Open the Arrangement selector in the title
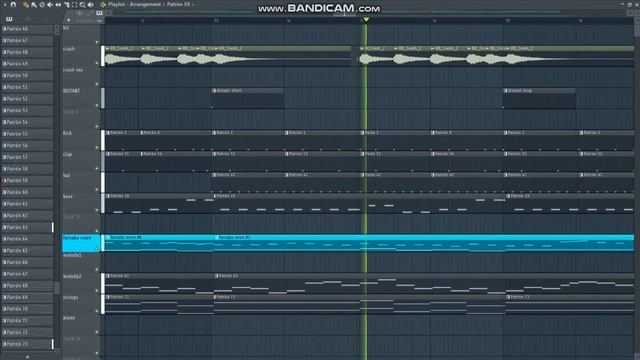This screenshot has width=640, height=360. point(145,4)
